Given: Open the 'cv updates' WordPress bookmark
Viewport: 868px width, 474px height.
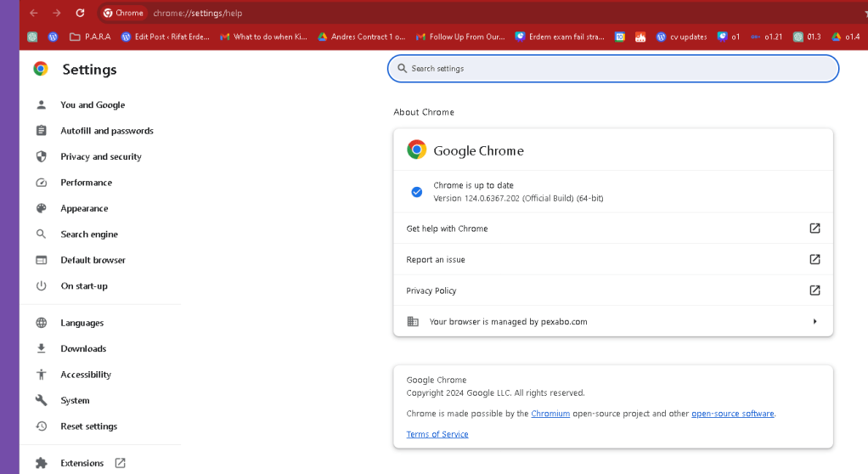Looking at the screenshot, I should 681,37.
